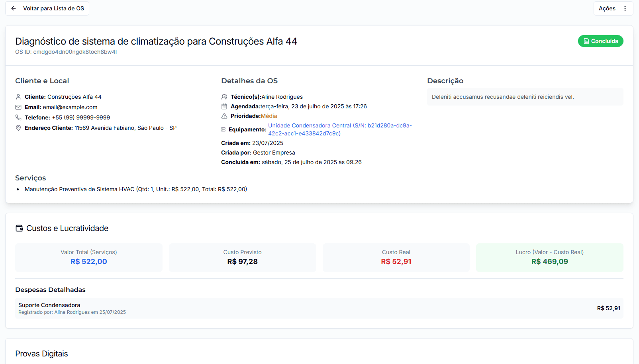This screenshot has width=639, height=364.
Task: Click the client person icon
Action: coord(18,97)
